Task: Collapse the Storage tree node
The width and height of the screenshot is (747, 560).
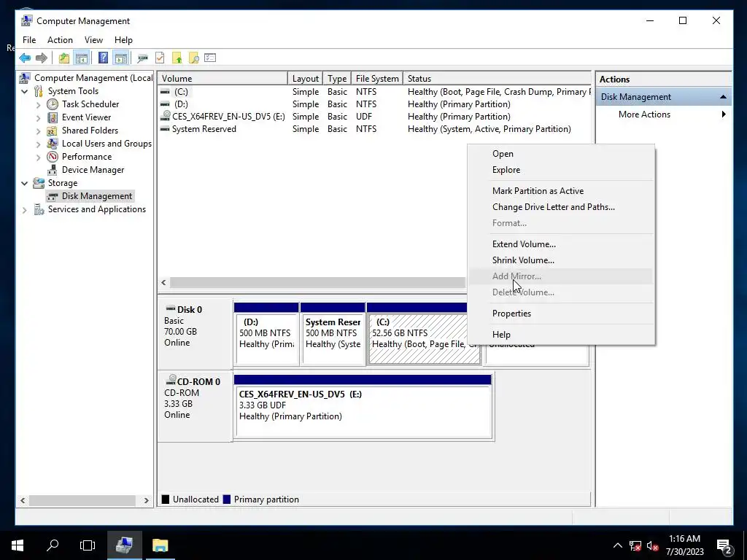Action: pyautogui.click(x=24, y=183)
